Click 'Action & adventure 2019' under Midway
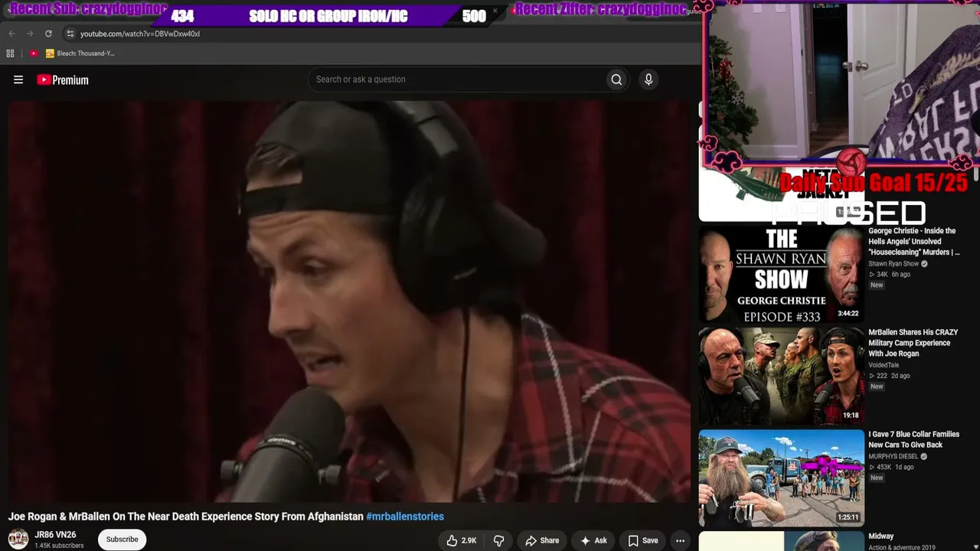 coord(902,547)
